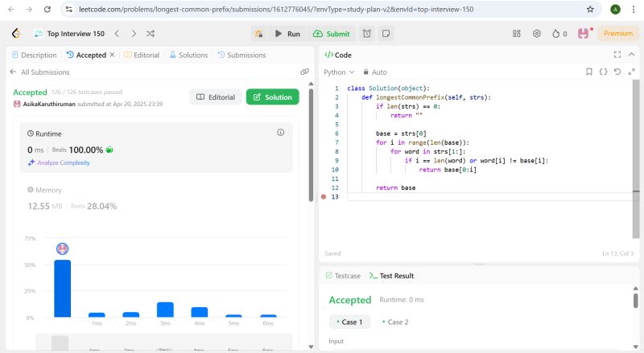Select the Accepted tab
Screen dimensions: 644x353
click(x=86, y=55)
